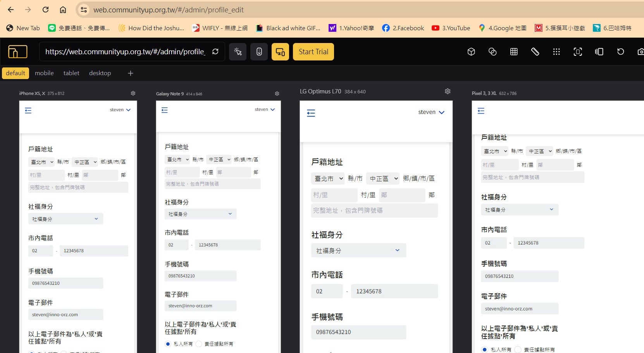Viewport: 644px width, 353px height.
Task: Click full address field in iPhone XS preview
Action: click(78, 187)
